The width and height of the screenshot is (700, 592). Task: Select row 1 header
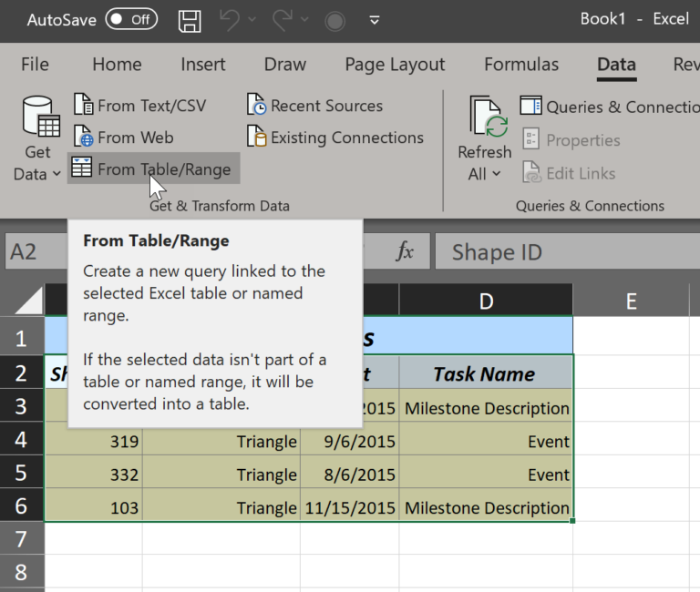(22, 338)
